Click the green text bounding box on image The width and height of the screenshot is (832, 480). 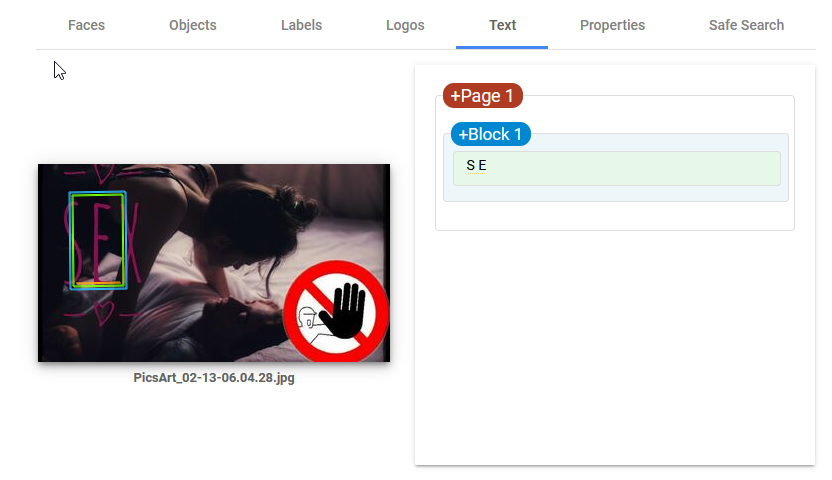[98, 240]
